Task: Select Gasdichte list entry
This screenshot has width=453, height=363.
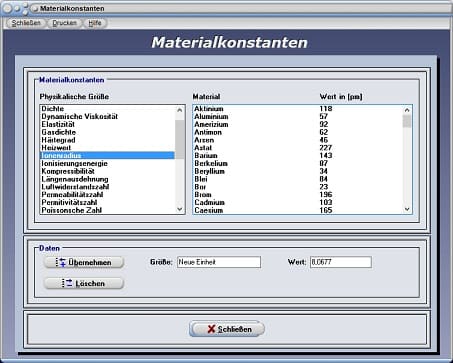Action: pyautogui.click(x=107, y=132)
